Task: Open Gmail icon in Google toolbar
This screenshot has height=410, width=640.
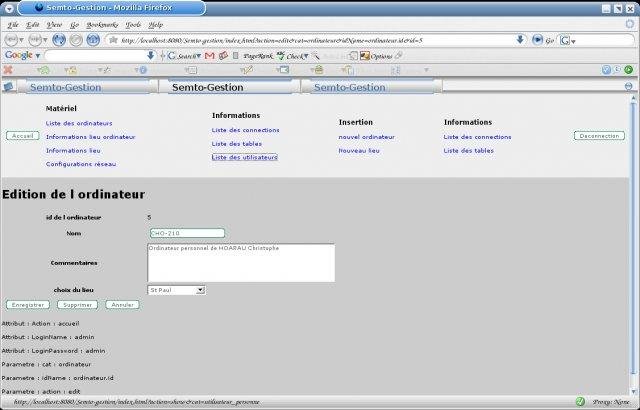Action: (209, 56)
